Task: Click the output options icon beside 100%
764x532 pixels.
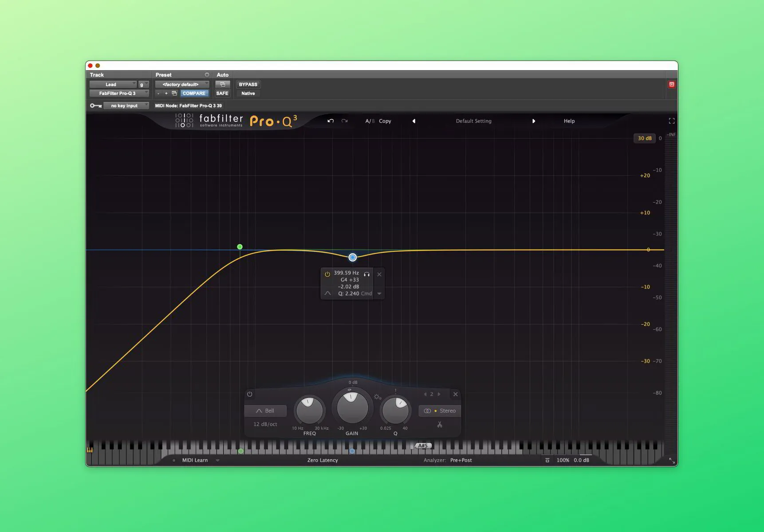Action: (x=547, y=460)
